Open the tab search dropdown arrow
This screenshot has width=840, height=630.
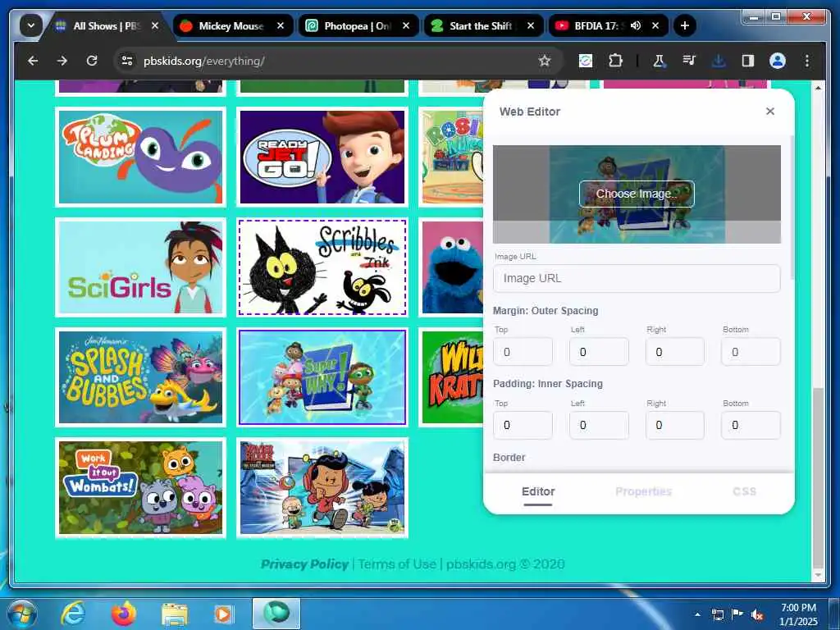[x=31, y=25]
